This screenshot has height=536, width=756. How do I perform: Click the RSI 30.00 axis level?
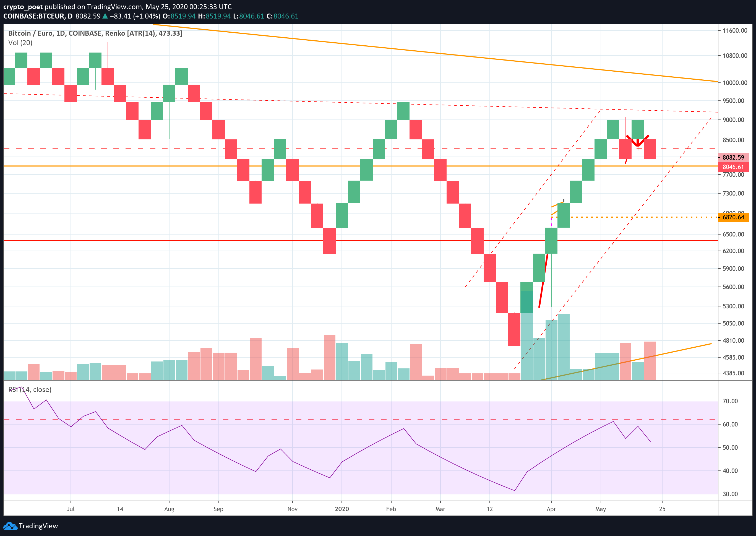point(730,494)
